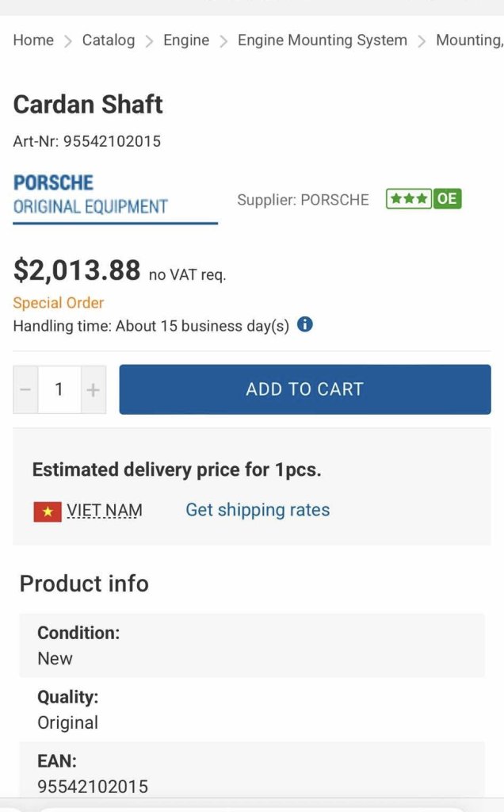Open the Engine breadcrumb
504x812 pixels.
pyautogui.click(x=186, y=40)
